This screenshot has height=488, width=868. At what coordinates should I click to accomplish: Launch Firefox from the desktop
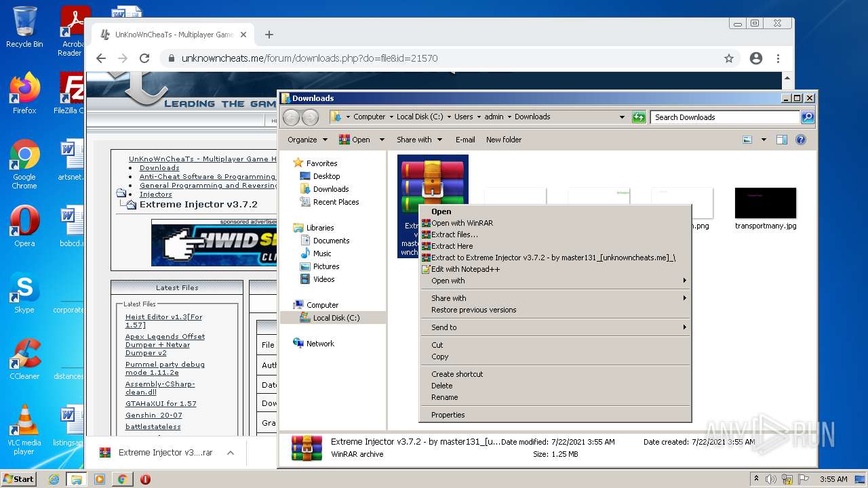point(24,94)
